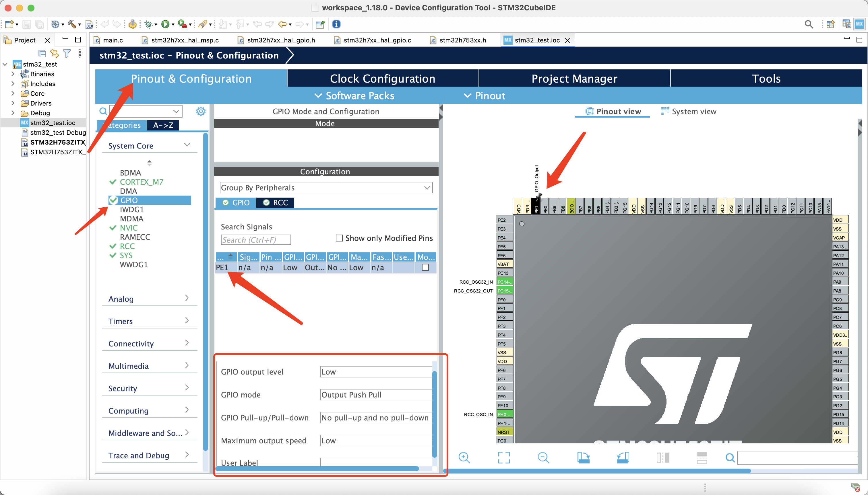The image size is (868, 495).
Task: Rotate the chip pinout clockwise
Action: pos(583,458)
